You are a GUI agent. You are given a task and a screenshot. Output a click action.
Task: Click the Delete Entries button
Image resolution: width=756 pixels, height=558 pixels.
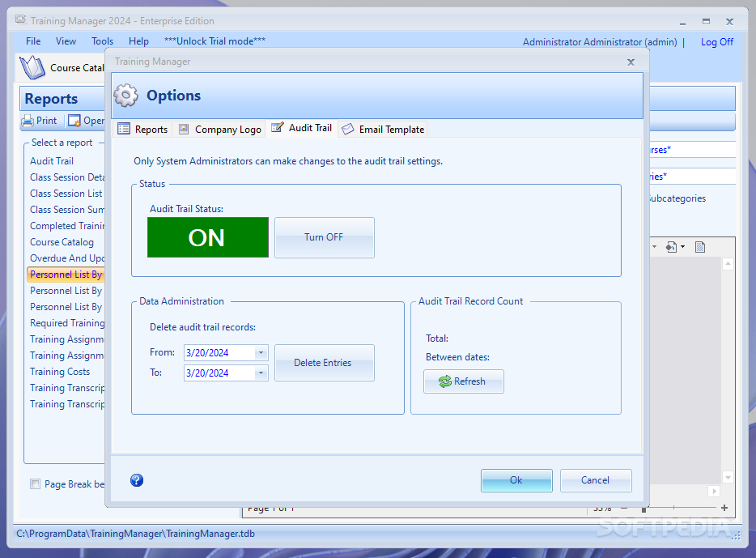tap(325, 363)
